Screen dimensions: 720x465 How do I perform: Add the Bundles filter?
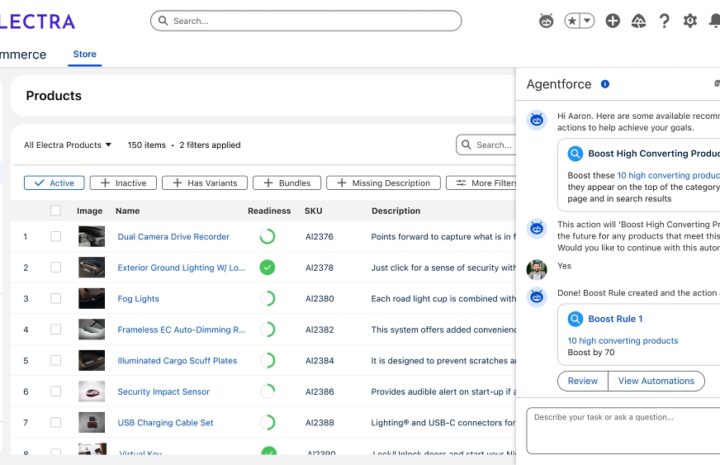click(x=287, y=183)
